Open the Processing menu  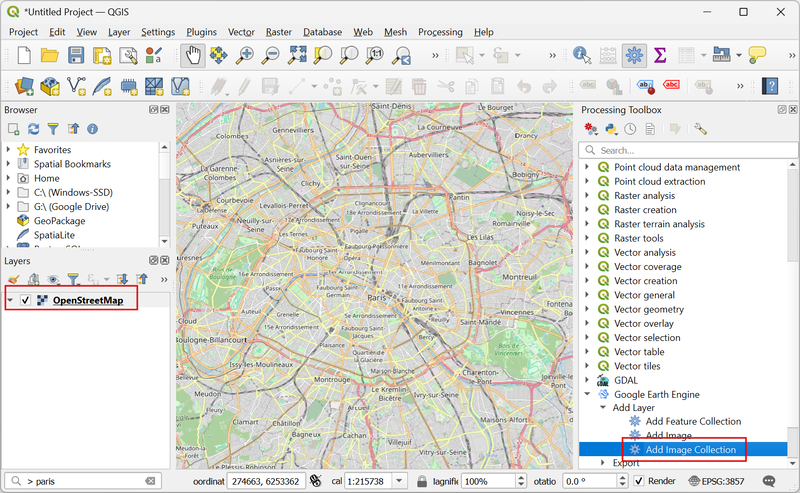(440, 32)
